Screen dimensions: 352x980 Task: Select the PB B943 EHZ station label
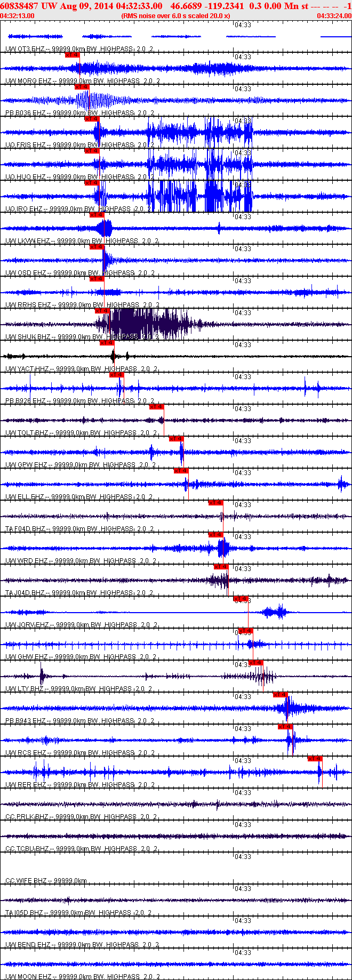26,720
